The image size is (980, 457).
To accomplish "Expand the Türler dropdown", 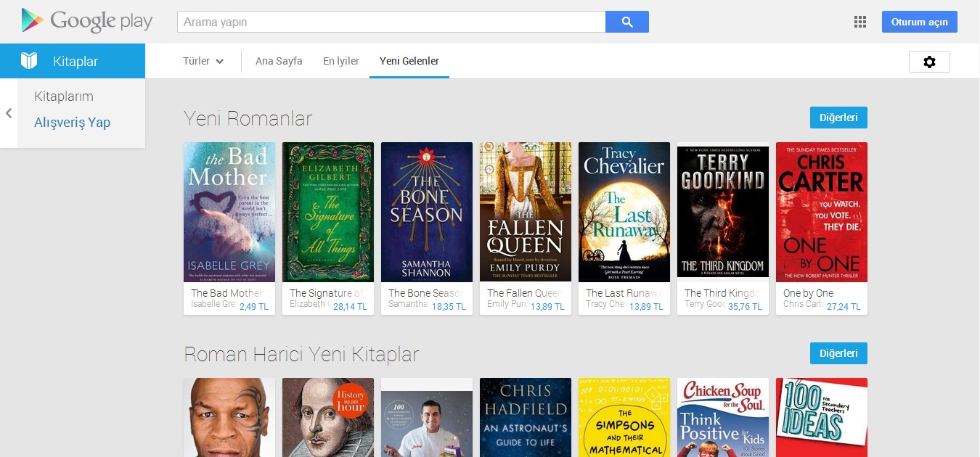I will click(203, 61).
